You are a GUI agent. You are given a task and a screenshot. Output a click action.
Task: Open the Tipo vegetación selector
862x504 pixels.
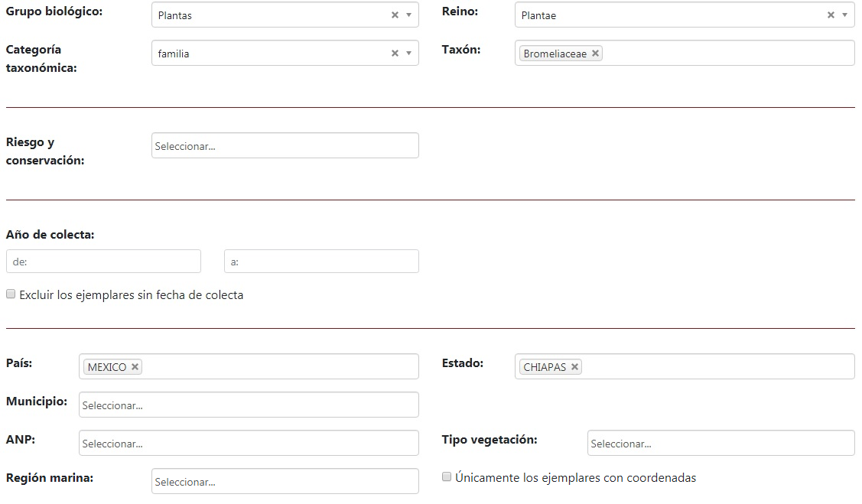(x=721, y=444)
